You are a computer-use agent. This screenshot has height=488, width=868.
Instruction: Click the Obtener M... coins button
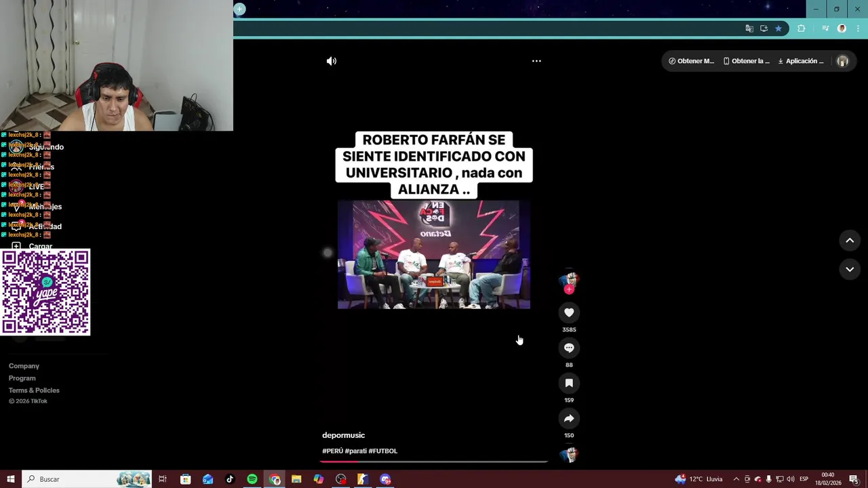(x=691, y=61)
